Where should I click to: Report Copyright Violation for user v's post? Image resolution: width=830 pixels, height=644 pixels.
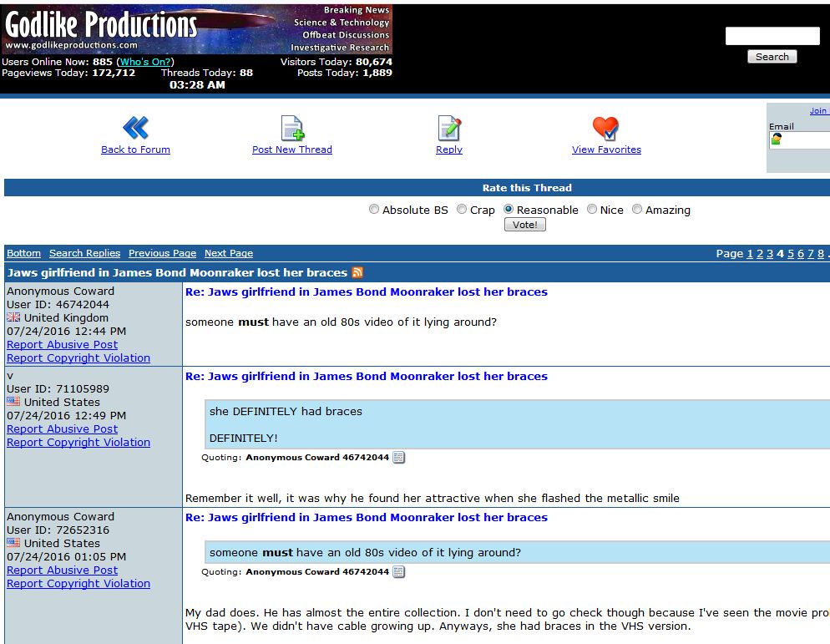pyautogui.click(x=78, y=442)
